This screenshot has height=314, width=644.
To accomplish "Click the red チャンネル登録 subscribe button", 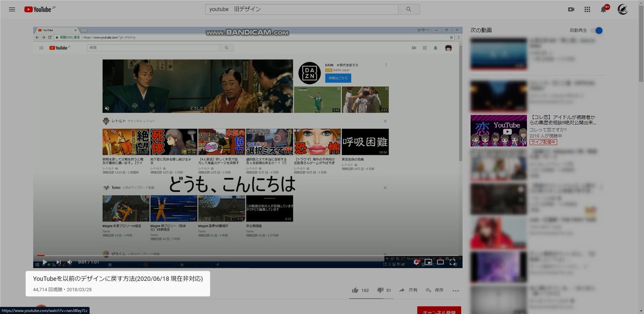I will [x=439, y=311].
